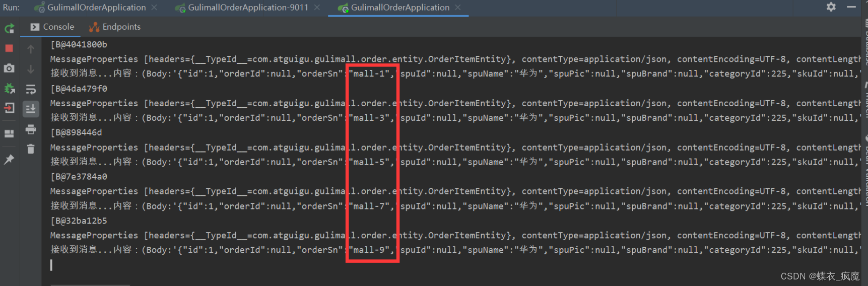Click the text [B@898446d
868x286 pixels.
pyautogui.click(x=76, y=132)
